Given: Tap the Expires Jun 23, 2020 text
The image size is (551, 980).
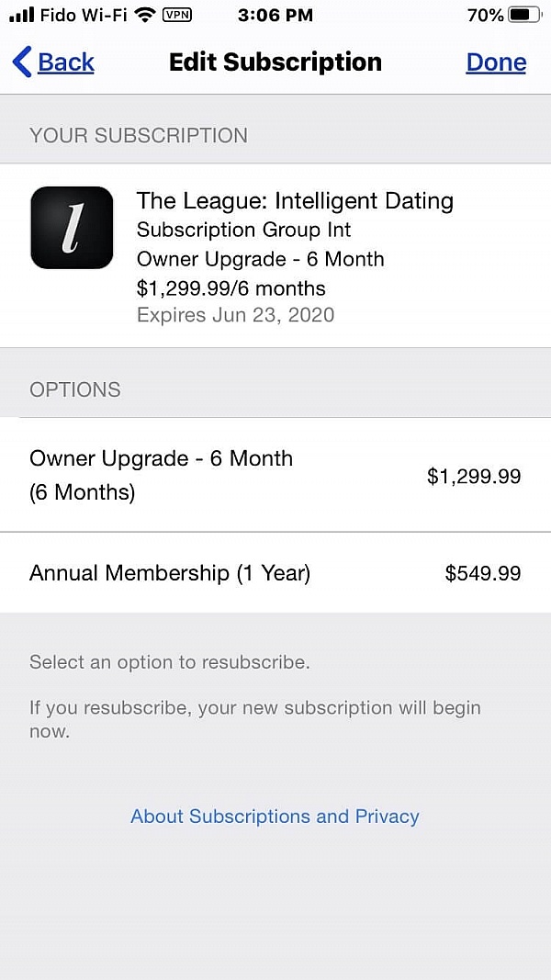Looking at the screenshot, I should (x=235, y=315).
